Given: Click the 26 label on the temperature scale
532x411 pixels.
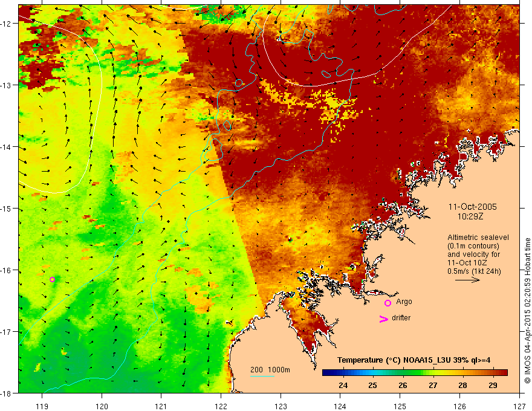Looking at the screenshot, I should 403,385.
